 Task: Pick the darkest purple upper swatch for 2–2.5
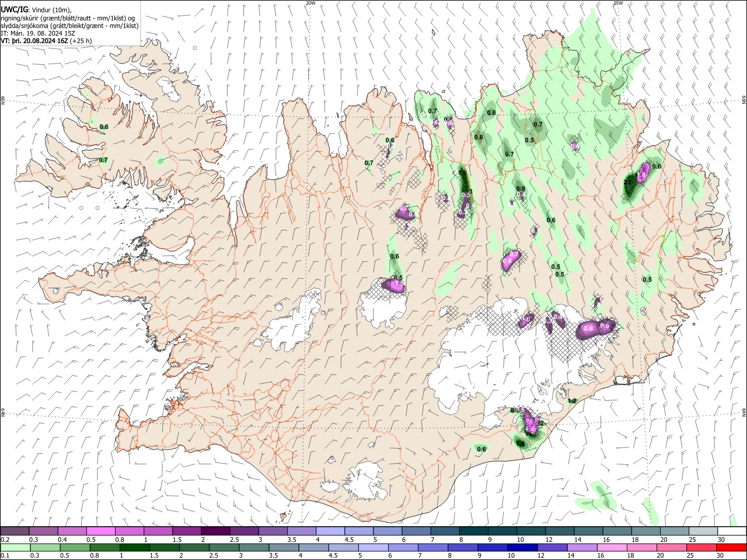(x=215, y=531)
